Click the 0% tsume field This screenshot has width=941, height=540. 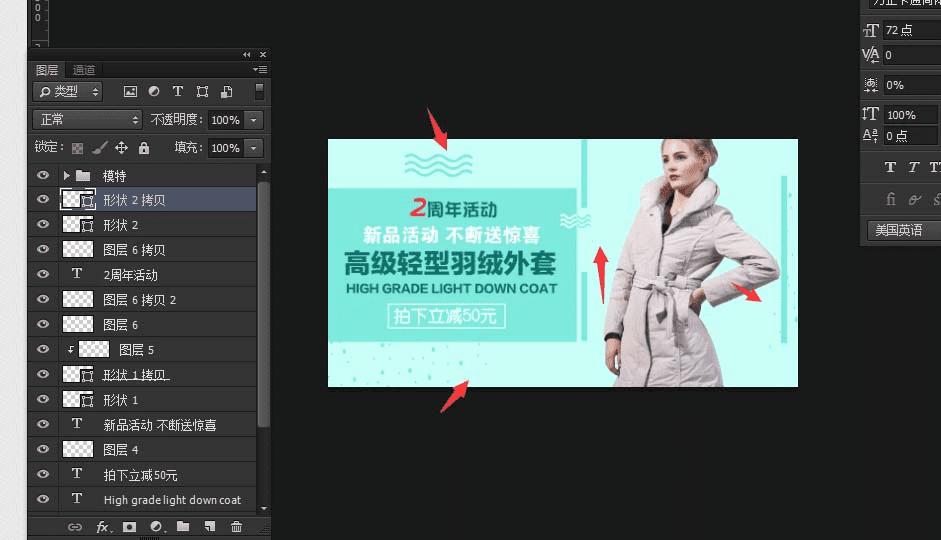[912, 85]
